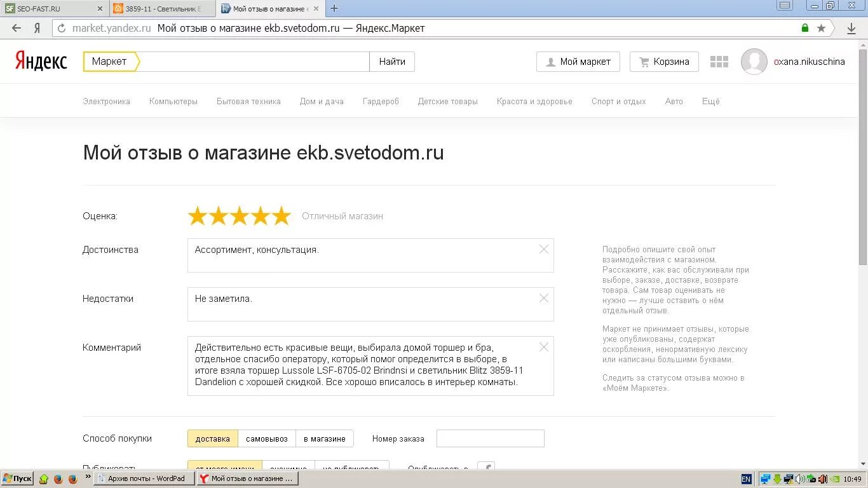Viewport: 868px width, 488px height.
Task: Click the taskbar clock 10:49
Action: click(x=853, y=479)
